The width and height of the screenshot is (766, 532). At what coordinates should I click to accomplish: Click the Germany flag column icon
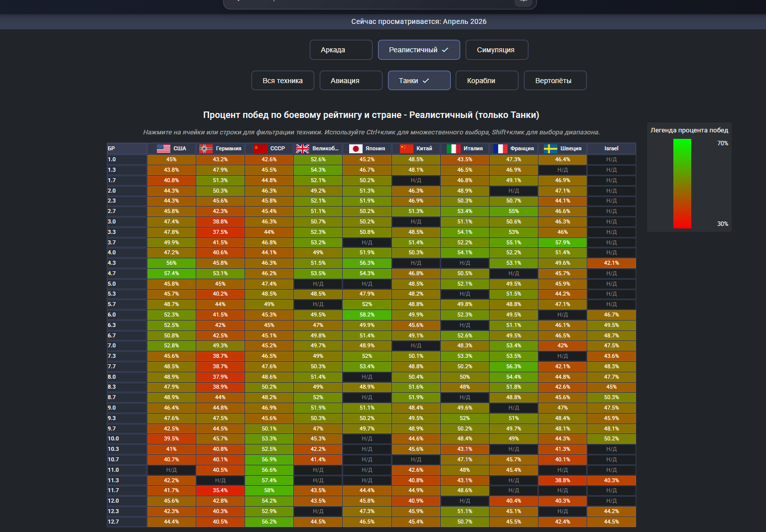pyautogui.click(x=206, y=148)
